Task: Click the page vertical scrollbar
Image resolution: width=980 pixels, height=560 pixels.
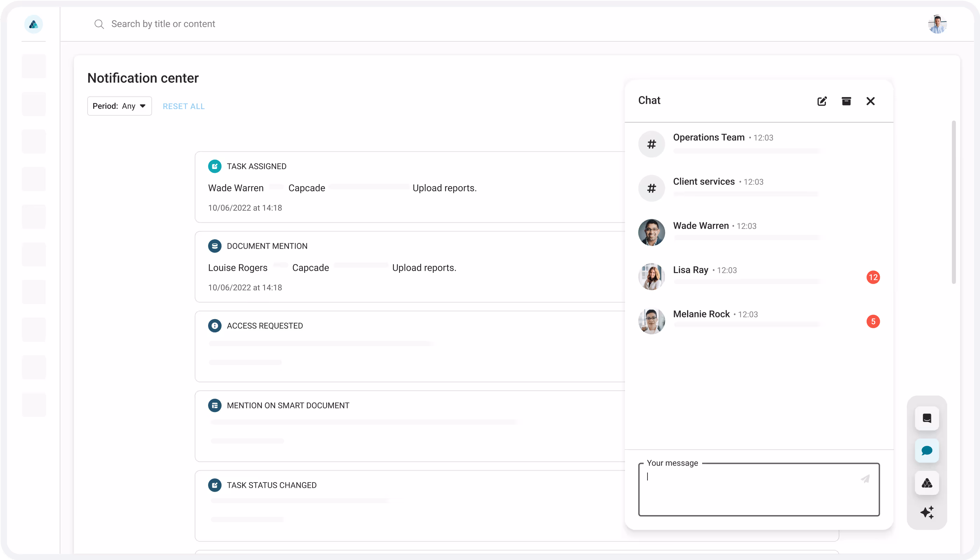Action: coord(953,202)
